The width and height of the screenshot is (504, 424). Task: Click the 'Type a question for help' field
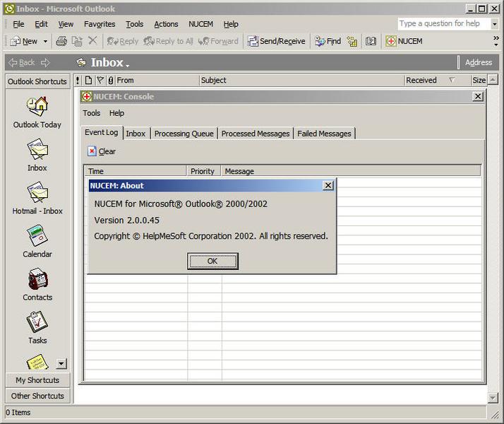click(443, 24)
